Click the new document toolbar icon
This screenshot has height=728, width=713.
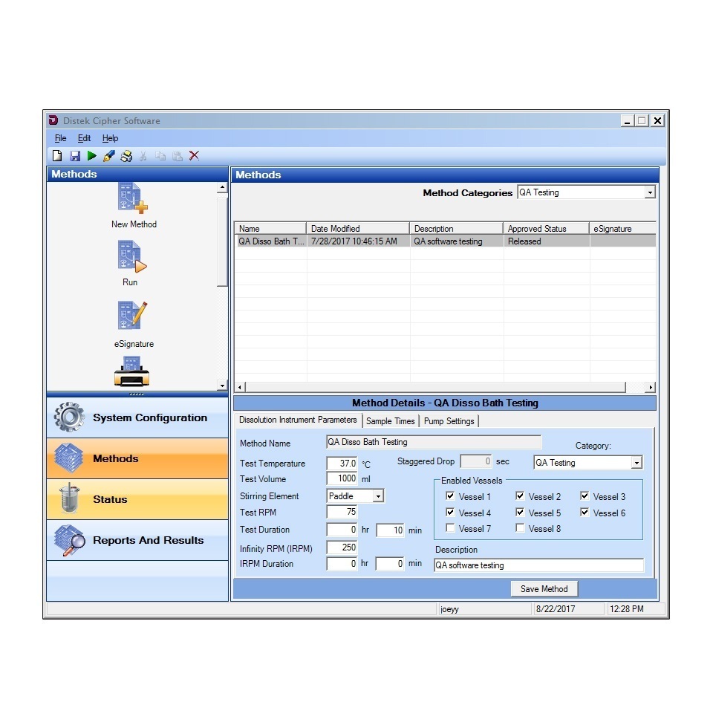click(x=57, y=156)
